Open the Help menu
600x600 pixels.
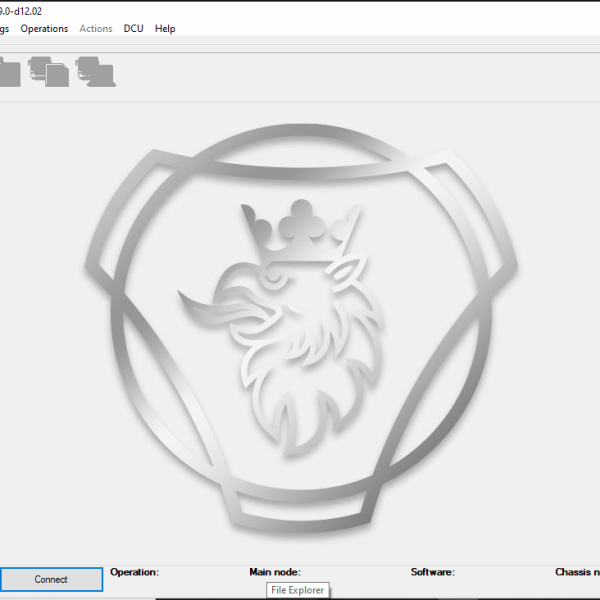pyautogui.click(x=165, y=29)
